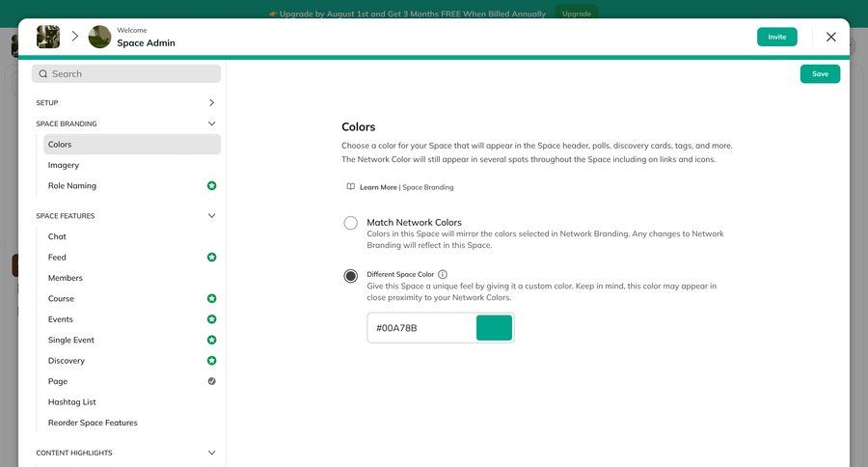Click the upgrade promotion banner text
Screen dimensions: 868x467
(413, 14)
